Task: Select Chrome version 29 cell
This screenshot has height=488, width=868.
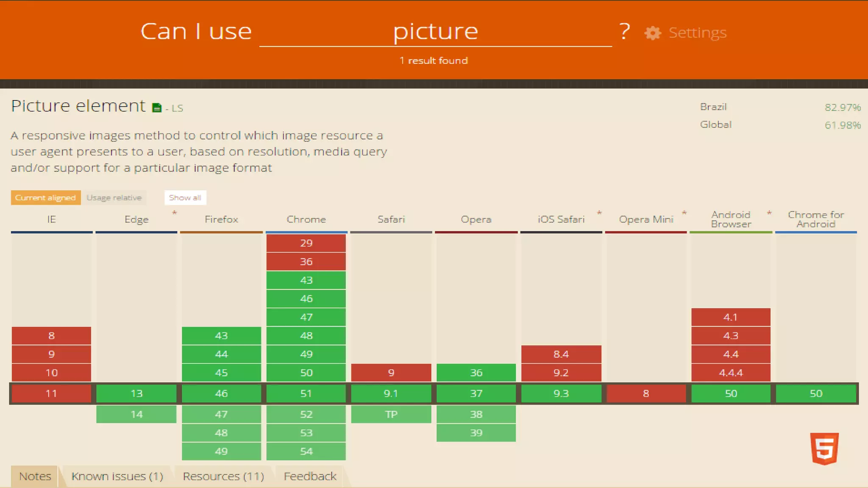Action: point(306,243)
